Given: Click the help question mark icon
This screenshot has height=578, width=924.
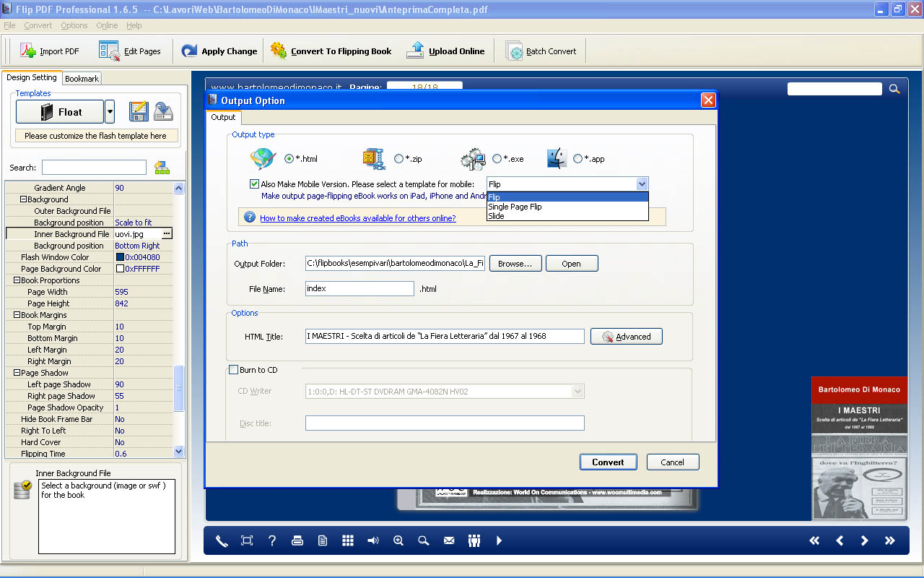Looking at the screenshot, I should pyautogui.click(x=272, y=540).
